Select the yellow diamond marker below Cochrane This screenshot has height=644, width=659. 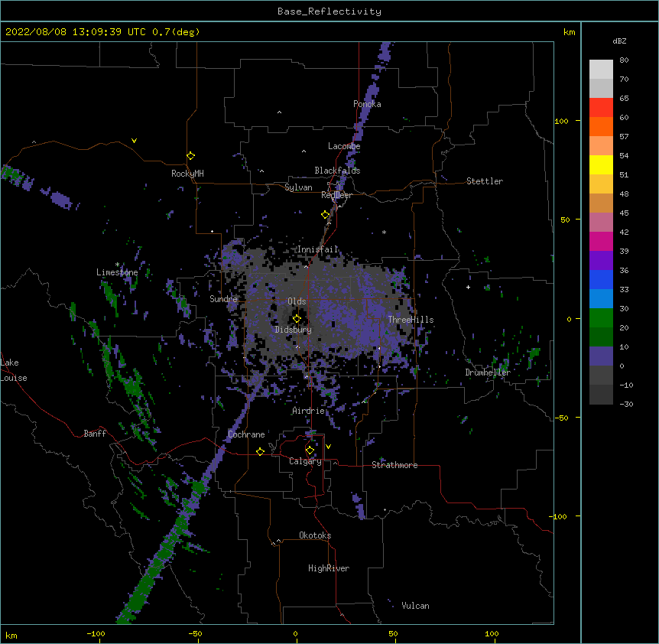click(x=260, y=451)
